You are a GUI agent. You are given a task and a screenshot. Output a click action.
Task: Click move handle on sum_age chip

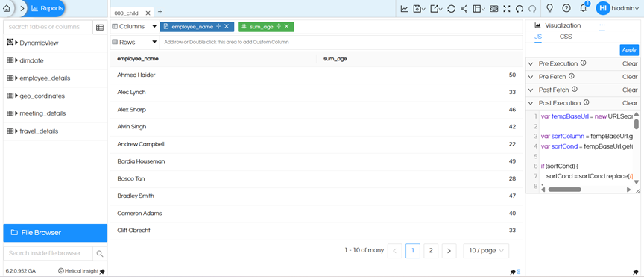click(x=279, y=27)
